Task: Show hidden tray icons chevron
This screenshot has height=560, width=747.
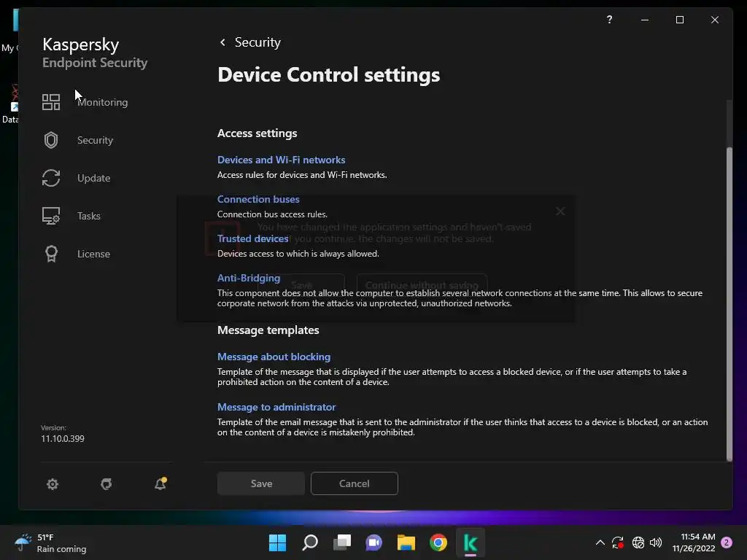Action: tap(600, 542)
